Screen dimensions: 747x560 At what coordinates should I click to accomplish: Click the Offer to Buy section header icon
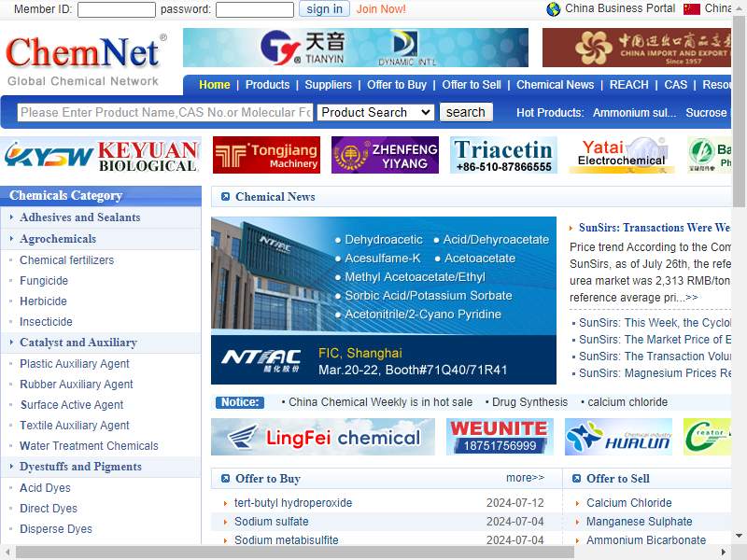tap(225, 479)
